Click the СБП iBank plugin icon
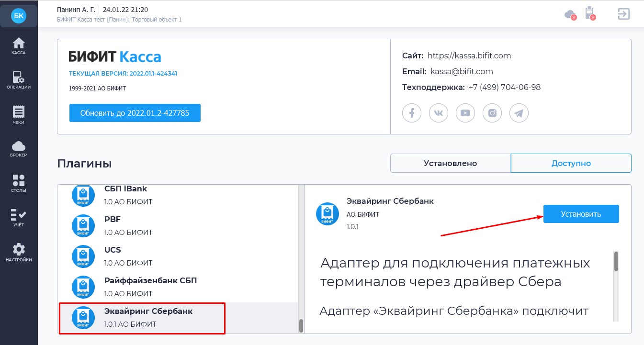644x345 pixels. coord(83,195)
